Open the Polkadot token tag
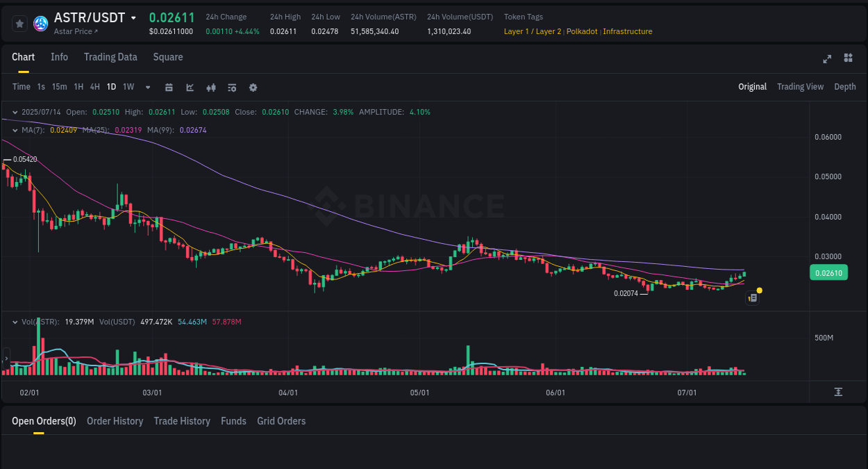Image resolution: width=868 pixels, height=469 pixels. click(582, 31)
